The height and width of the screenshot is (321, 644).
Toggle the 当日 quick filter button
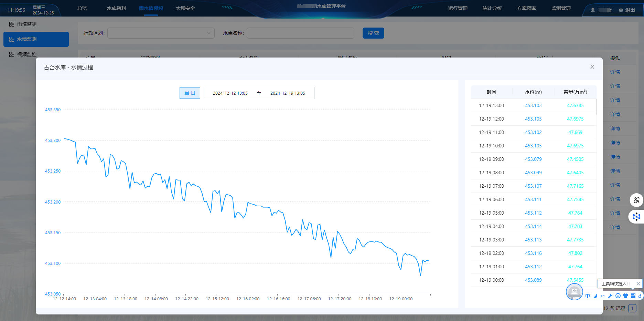pos(190,93)
